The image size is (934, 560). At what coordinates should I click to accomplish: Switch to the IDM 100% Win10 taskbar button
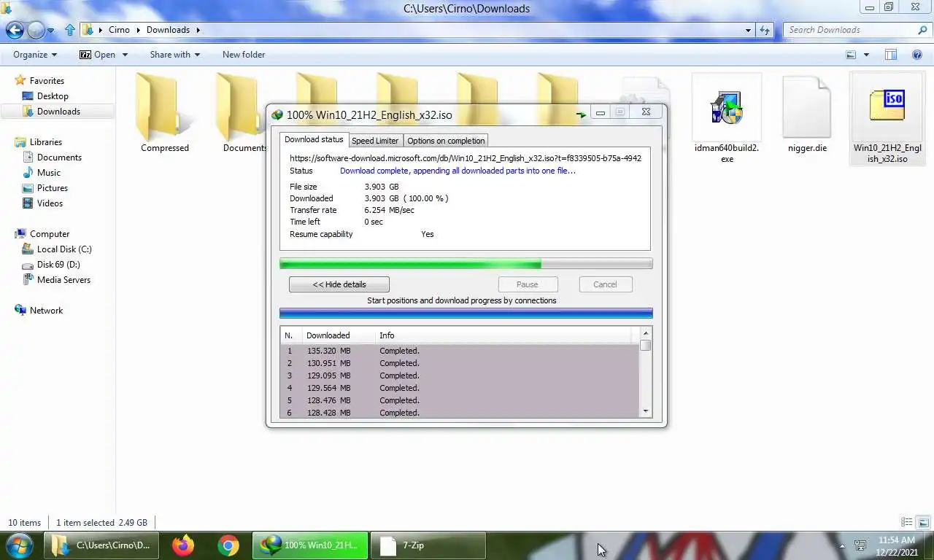pyautogui.click(x=310, y=545)
